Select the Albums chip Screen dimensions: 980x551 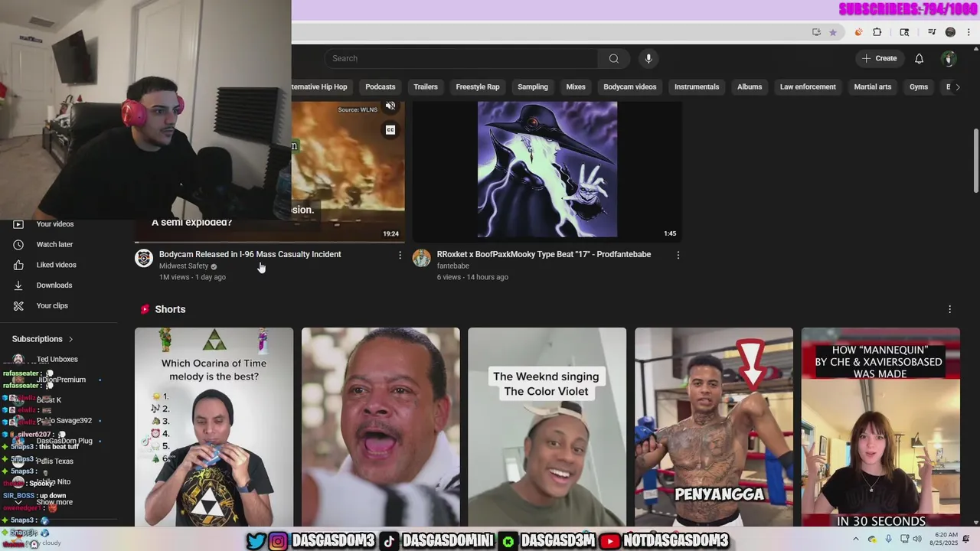(x=750, y=86)
